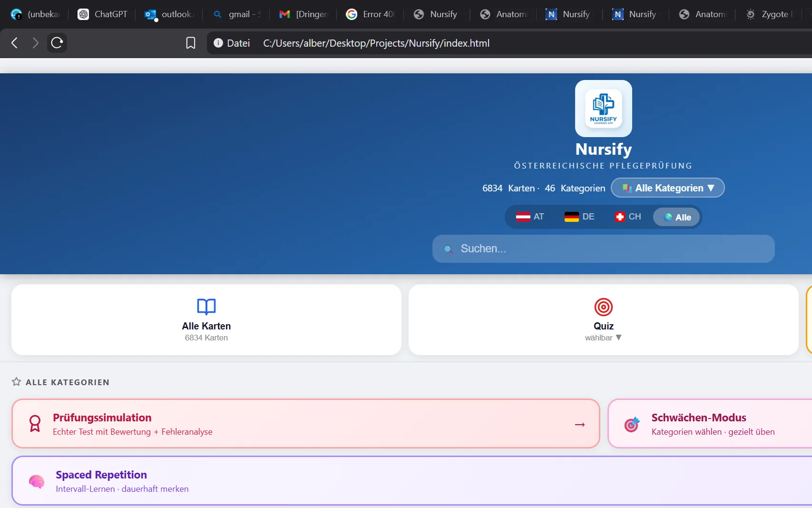The height and width of the screenshot is (508, 812).
Task: Choose the Alle country filter
Action: [677, 217]
